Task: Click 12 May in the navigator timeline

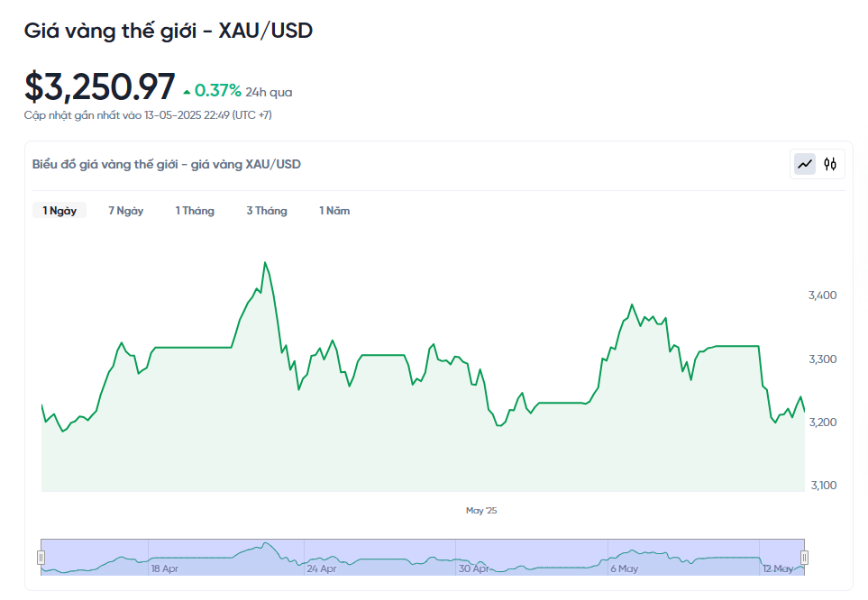Action: [777, 568]
